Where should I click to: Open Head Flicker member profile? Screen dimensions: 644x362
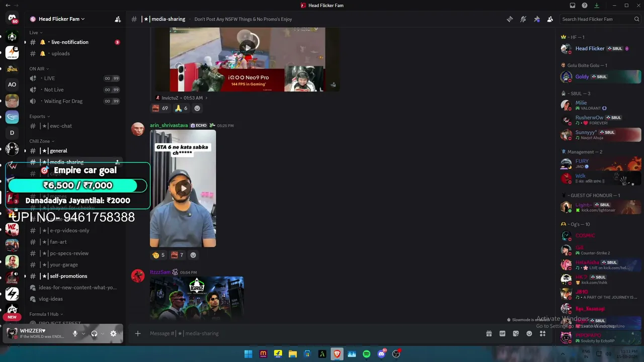point(601,49)
